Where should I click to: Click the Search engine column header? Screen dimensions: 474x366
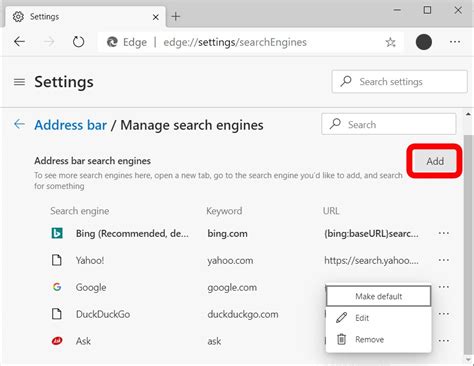point(80,211)
